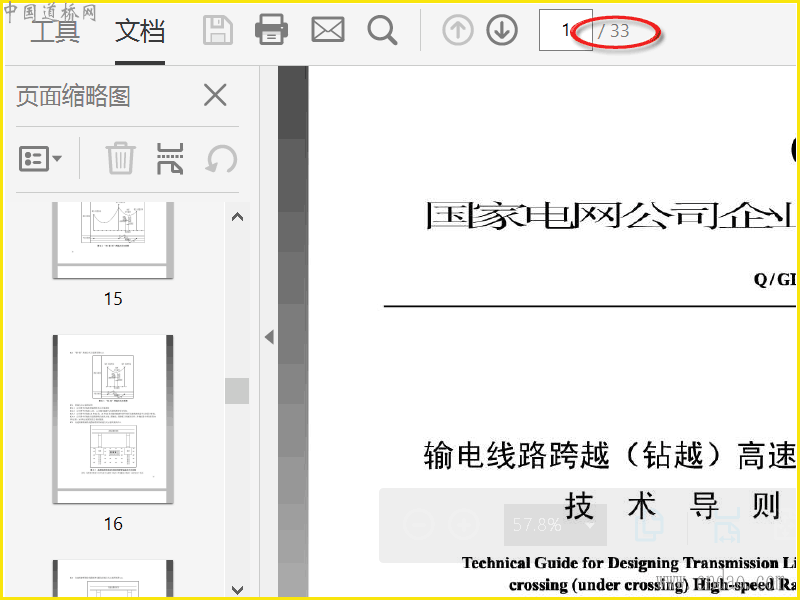Click the Save floppy disk icon
Viewport: 800px width, 600px height.
point(218,30)
